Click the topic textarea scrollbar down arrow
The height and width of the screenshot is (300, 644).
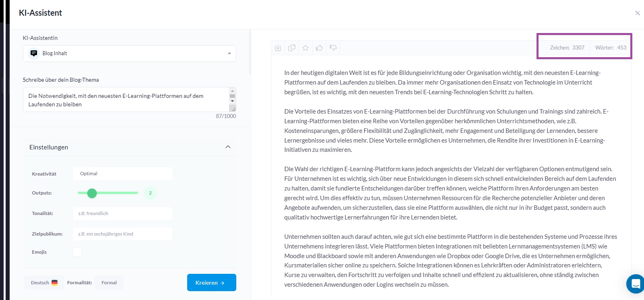(232, 101)
